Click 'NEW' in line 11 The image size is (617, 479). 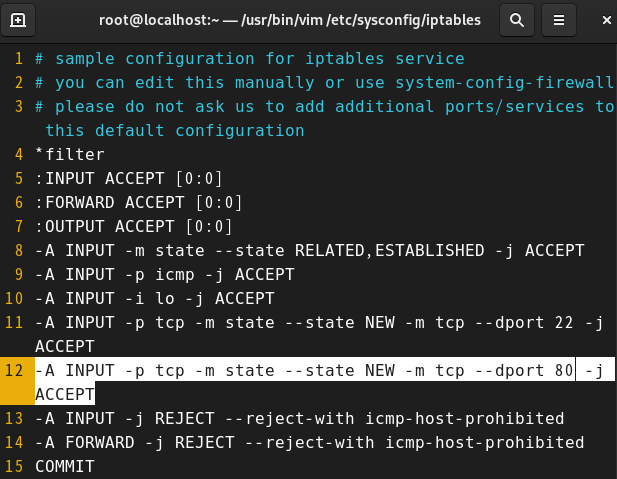380,323
